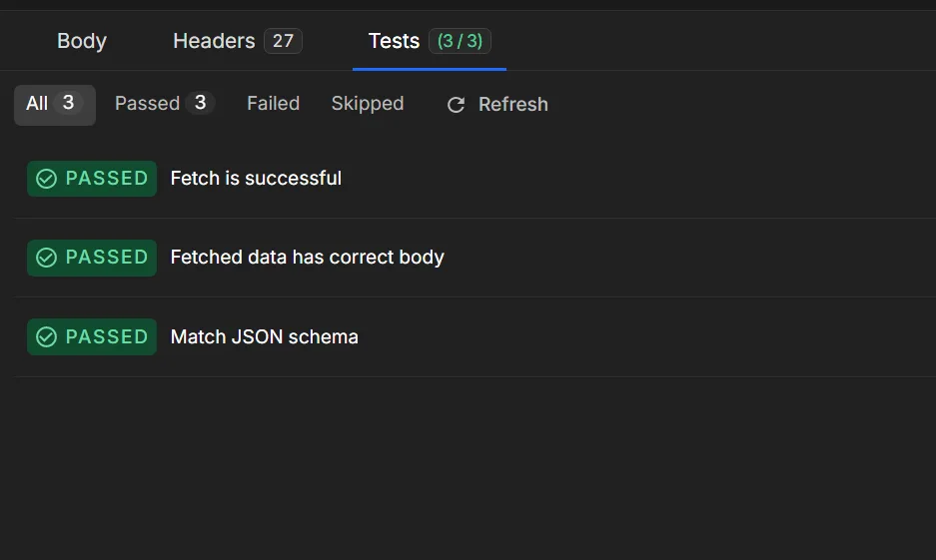This screenshot has width=936, height=560.
Task: Show All tests filter
Action: click(x=54, y=105)
